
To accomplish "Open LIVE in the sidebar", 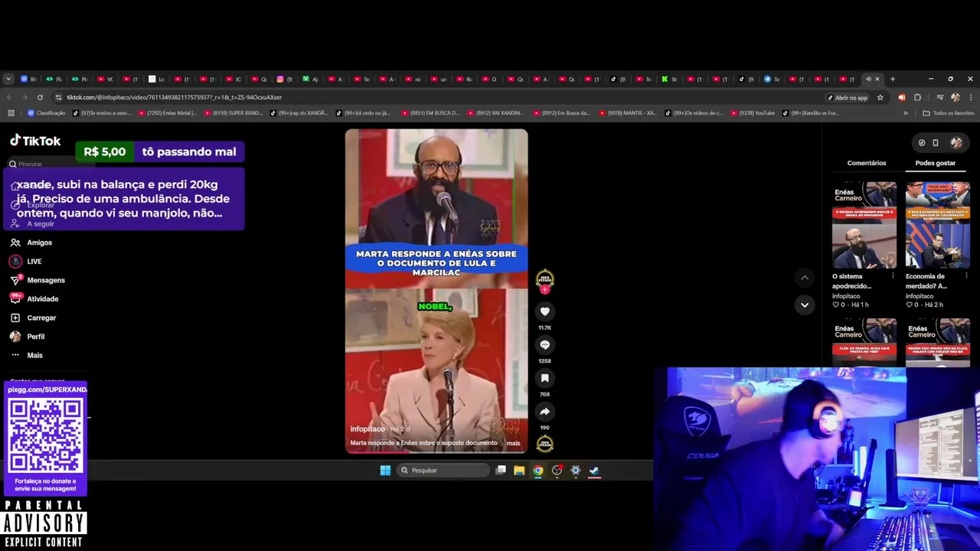I will pos(27,262).
